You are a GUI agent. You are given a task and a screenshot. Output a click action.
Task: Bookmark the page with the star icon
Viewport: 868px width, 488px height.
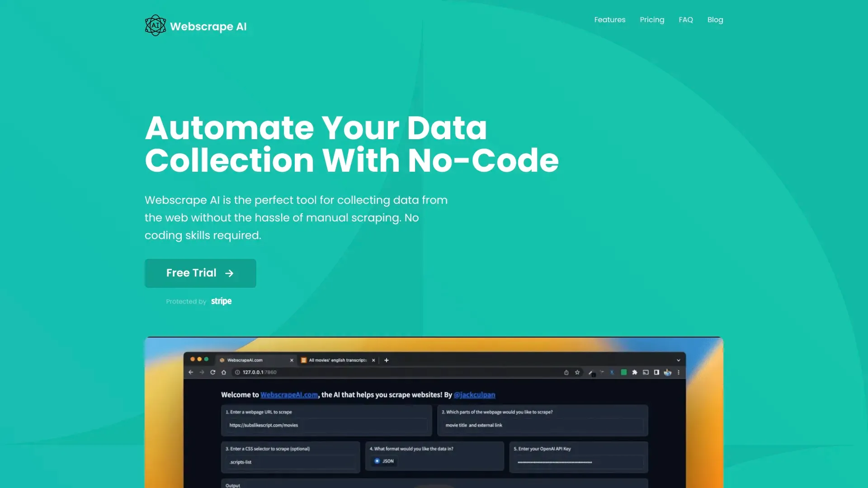[577, 372]
